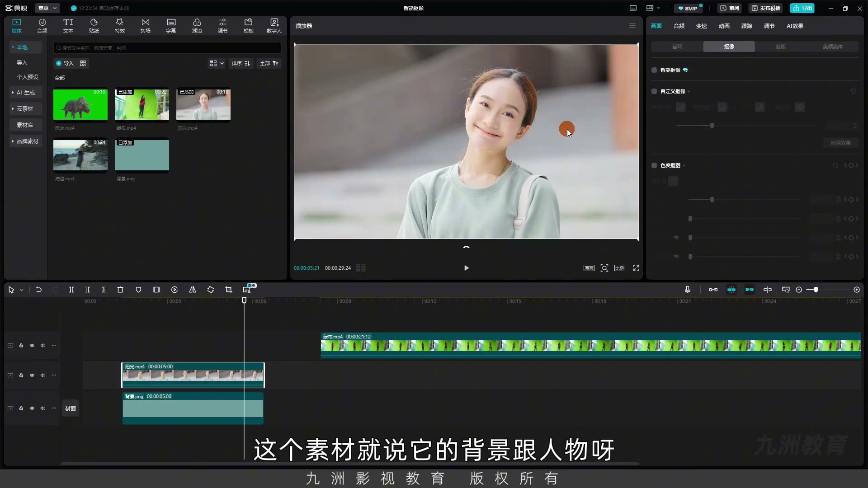The height and width of the screenshot is (488, 868).
Task: Click the delete trash icon in timeline toolbar
Action: (120, 290)
